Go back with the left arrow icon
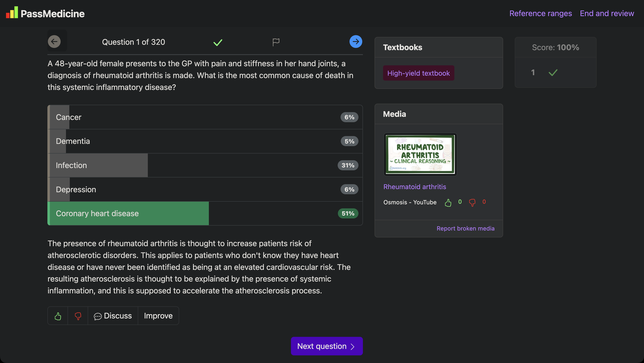Viewport: 644px width, 363px height. 54,42
